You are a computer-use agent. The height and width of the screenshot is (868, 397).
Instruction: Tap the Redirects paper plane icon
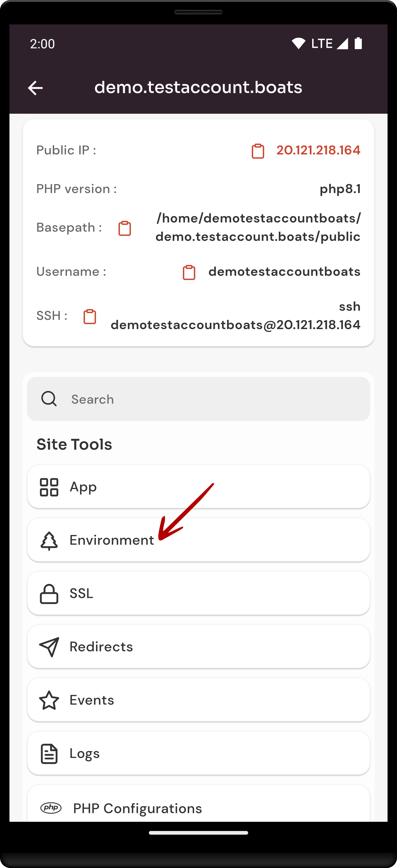[x=49, y=647]
